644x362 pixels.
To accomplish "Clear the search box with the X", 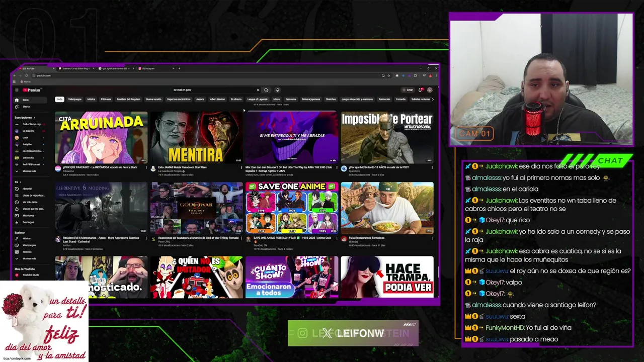I will (258, 90).
